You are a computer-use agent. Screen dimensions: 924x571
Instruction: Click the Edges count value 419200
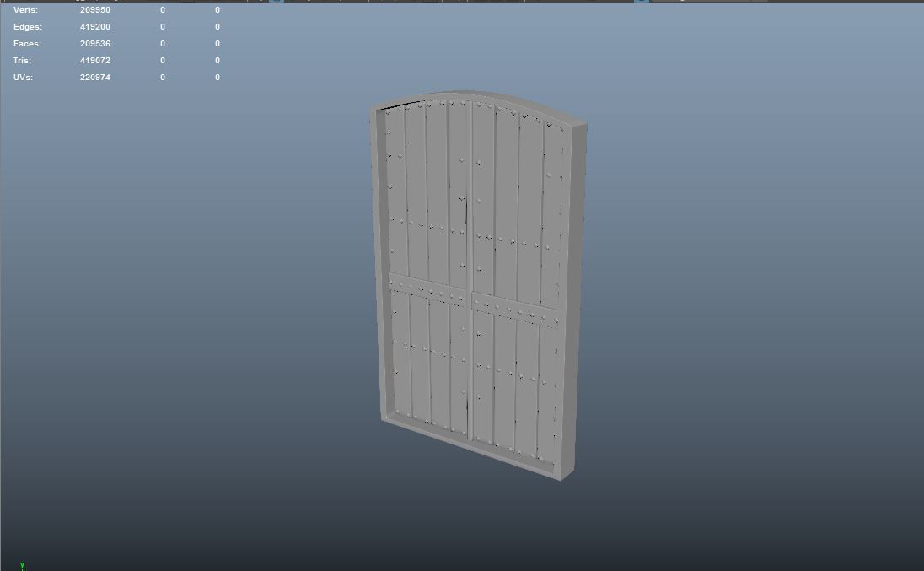click(95, 27)
